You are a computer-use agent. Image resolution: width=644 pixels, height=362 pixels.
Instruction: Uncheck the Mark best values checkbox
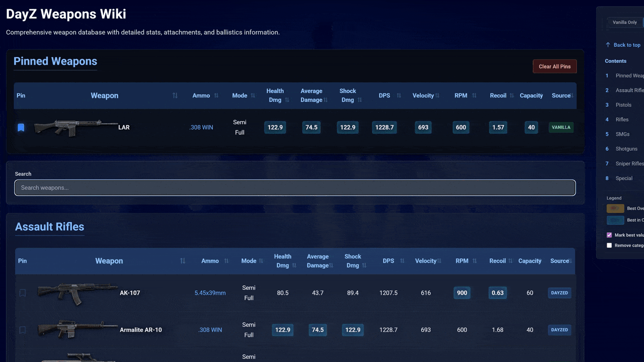(609, 235)
